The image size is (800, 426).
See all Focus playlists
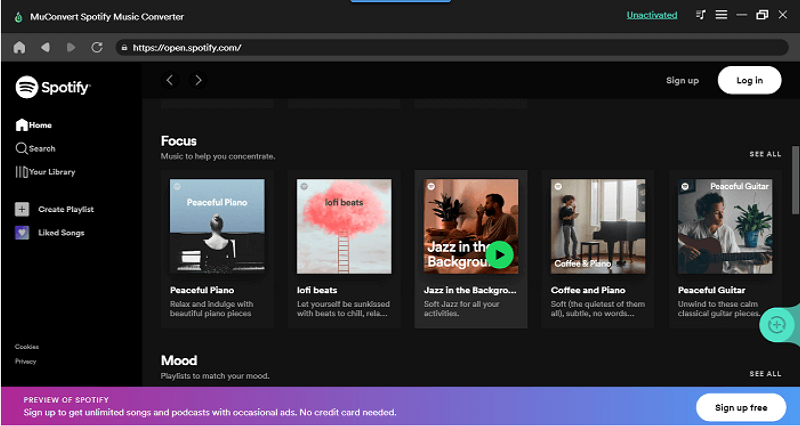[765, 154]
